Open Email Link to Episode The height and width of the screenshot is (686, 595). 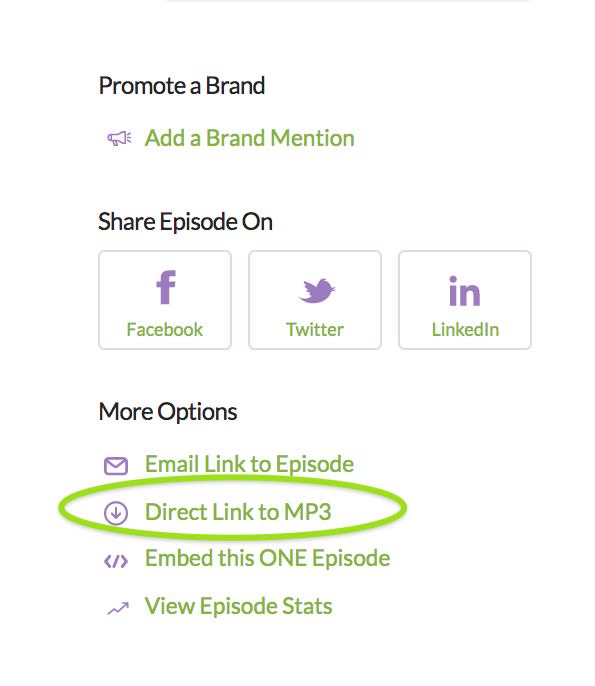click(249, 464)
